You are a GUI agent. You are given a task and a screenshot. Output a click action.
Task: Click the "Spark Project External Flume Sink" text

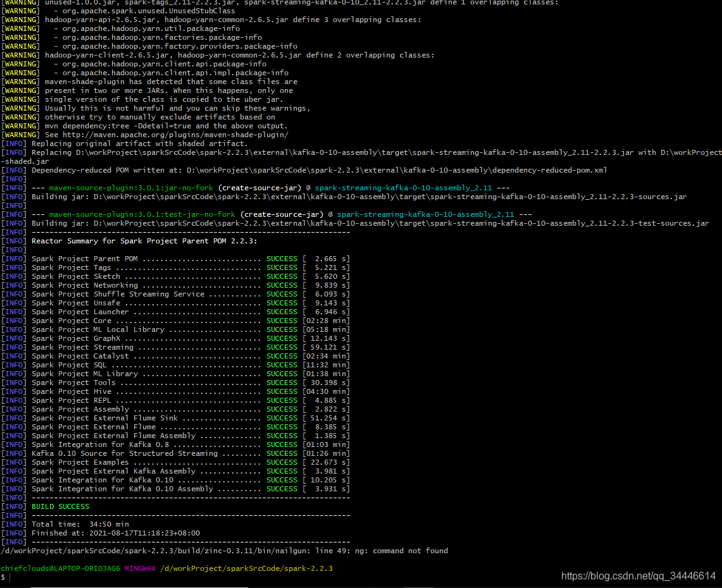pos(104,418)
